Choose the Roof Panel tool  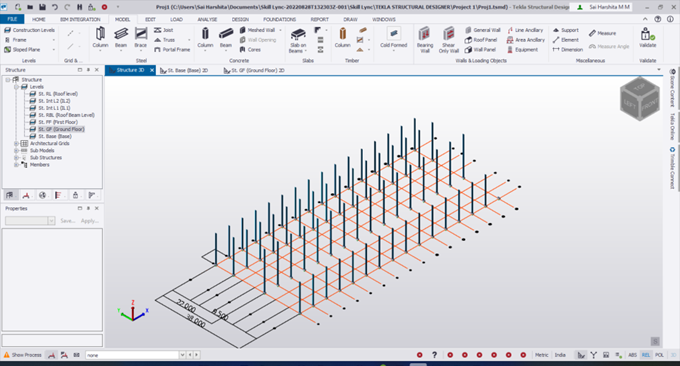(x=481, y=40)
